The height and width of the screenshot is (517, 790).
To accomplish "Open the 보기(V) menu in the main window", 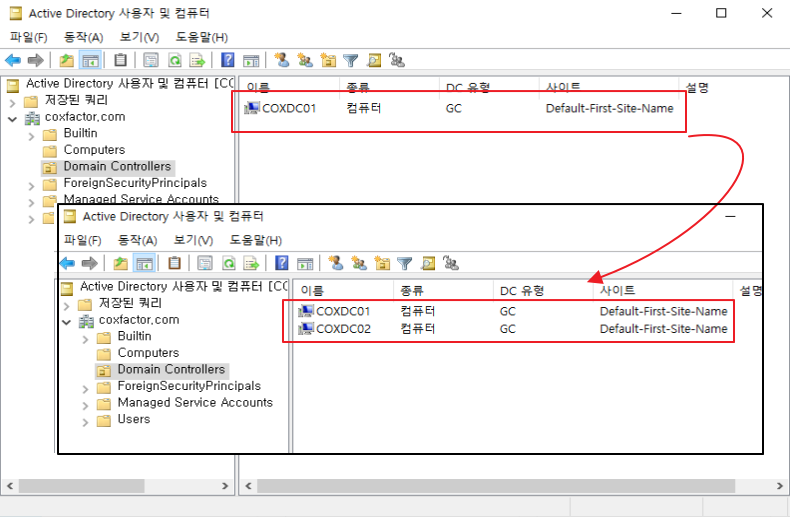I will click(140, 37).
